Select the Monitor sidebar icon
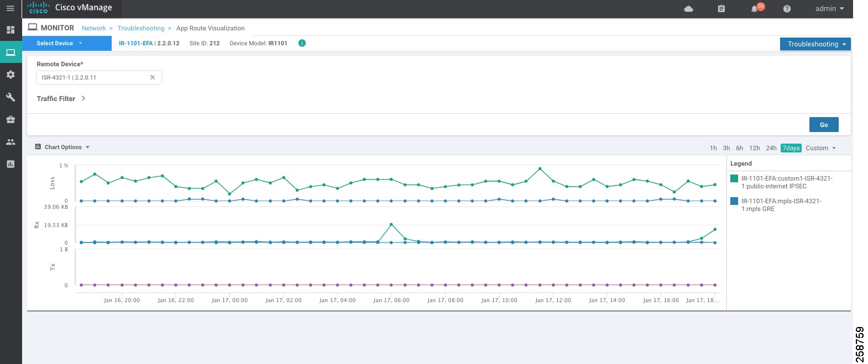This screenshot has height=364, width=868. pos(11,52)
